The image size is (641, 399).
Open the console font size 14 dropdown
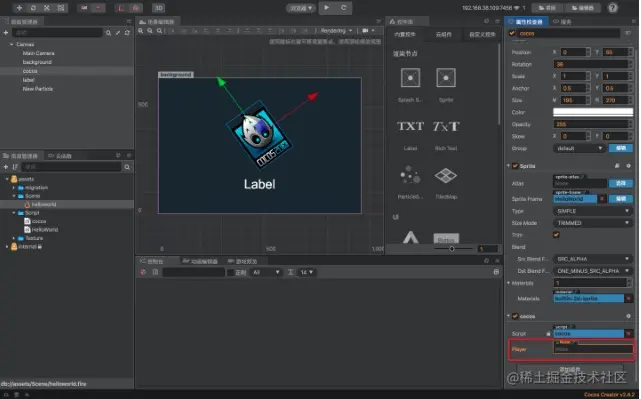click(307, 272)
